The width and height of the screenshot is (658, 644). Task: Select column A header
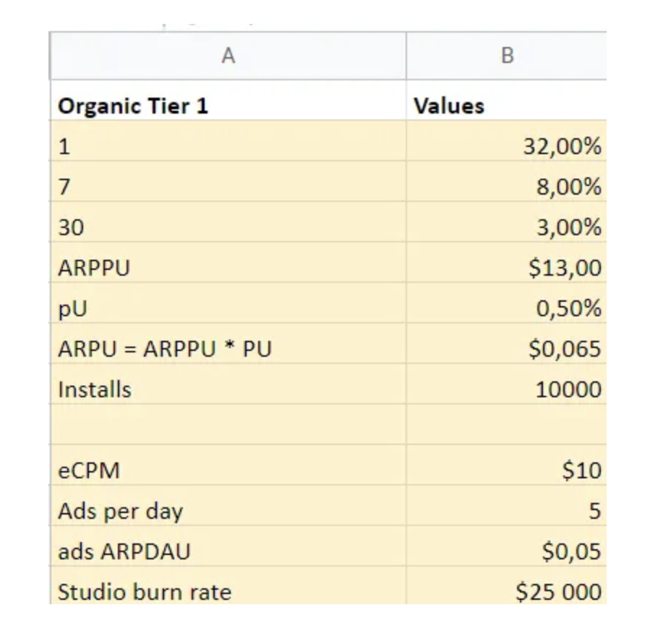point(228,56)
